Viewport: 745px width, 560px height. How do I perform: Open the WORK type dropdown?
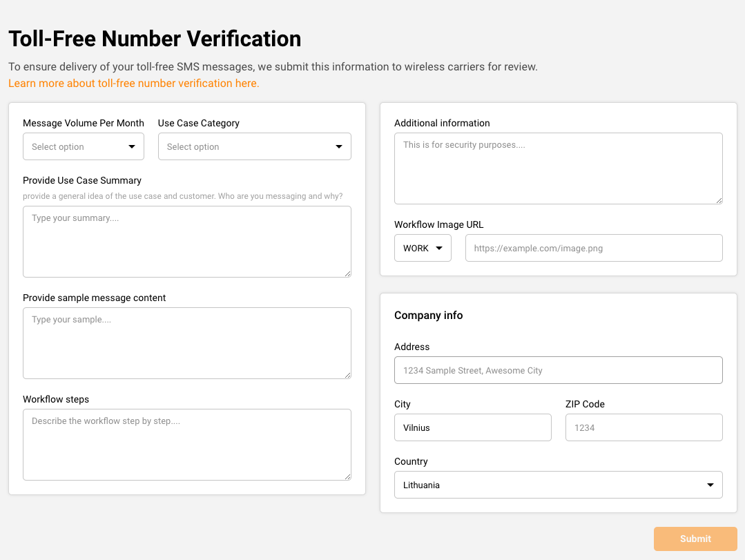click(x=423, y=248)
